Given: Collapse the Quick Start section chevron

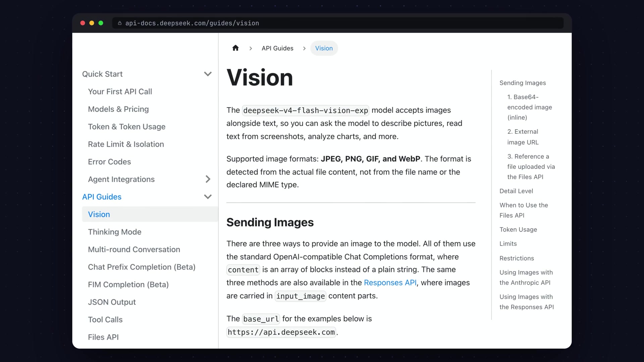Looking at the screenshot, I should click(208, 74).
